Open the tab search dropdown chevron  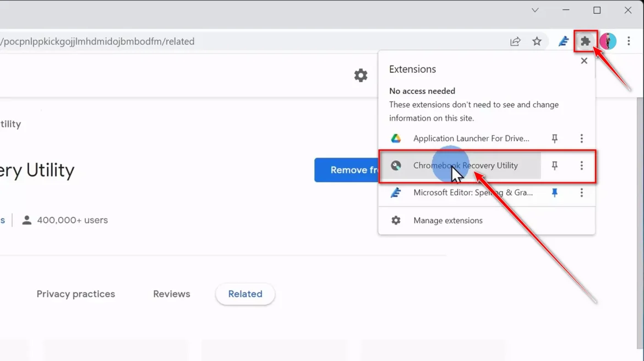tap(535, 10)
